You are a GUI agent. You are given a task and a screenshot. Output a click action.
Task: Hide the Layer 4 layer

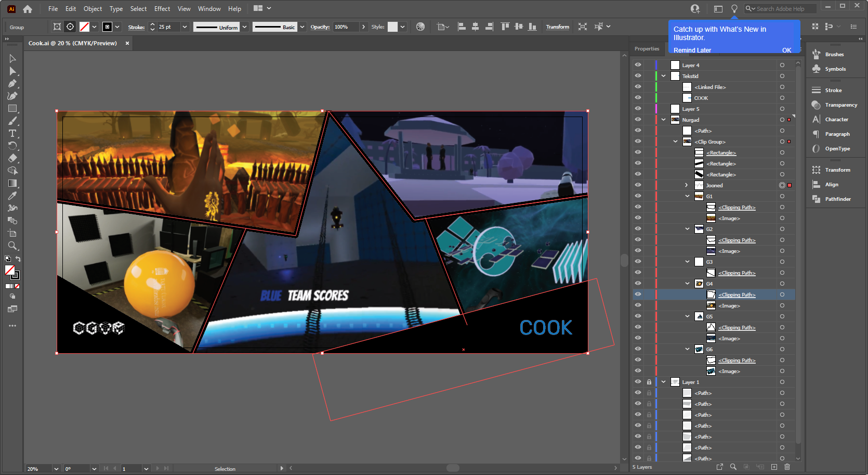[x=638, y=65]
